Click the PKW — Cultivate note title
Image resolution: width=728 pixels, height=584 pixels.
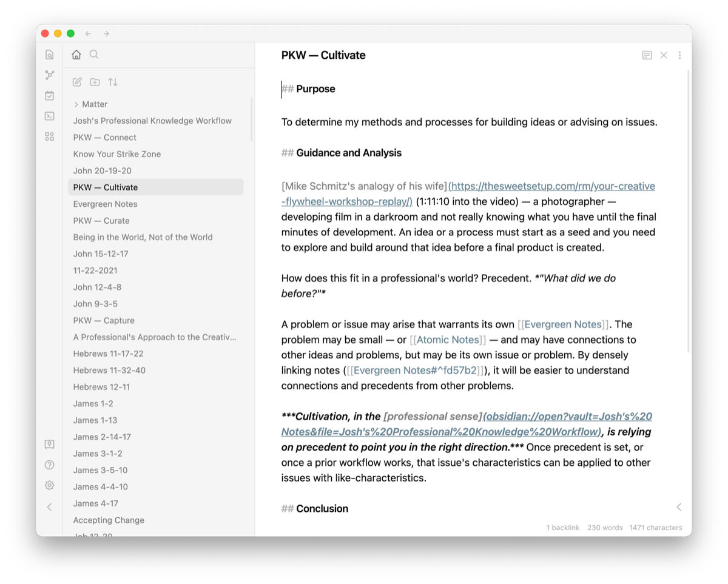(x=323, y=55)
